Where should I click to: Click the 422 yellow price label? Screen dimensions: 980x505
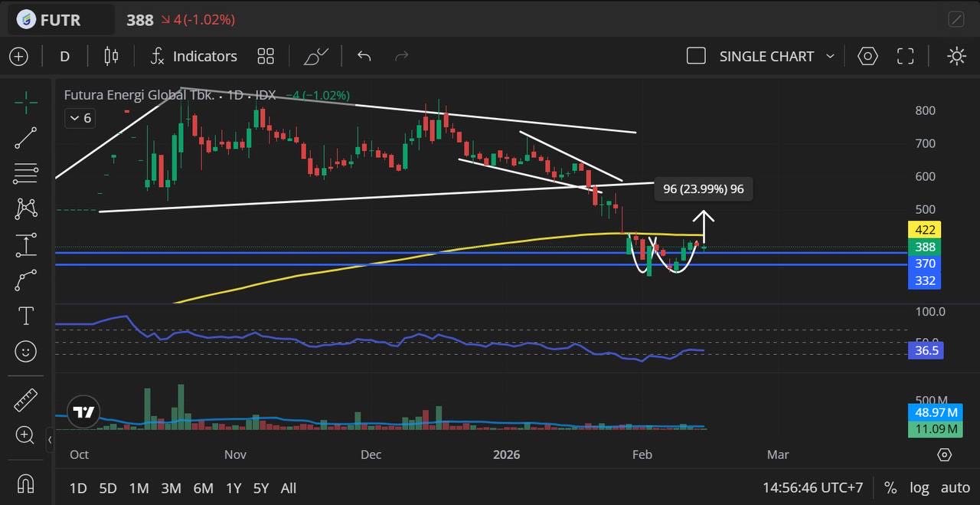click(x=925, y=230)
